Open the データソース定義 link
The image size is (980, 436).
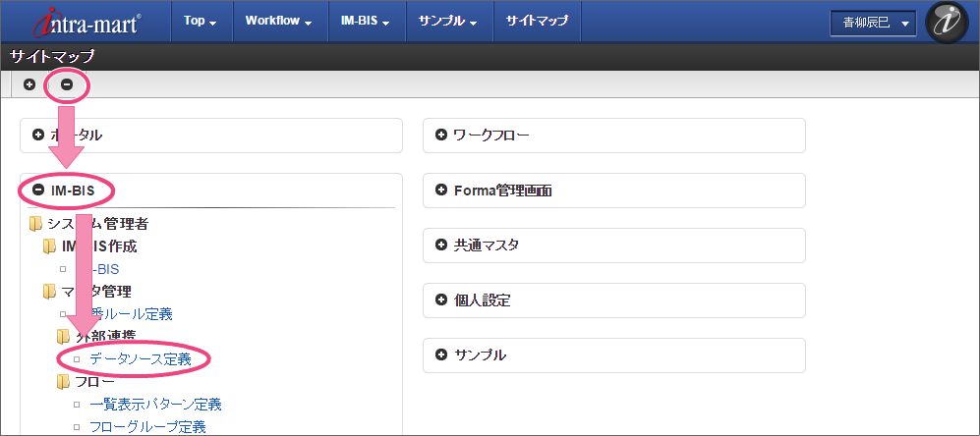(x=141, y=359)
